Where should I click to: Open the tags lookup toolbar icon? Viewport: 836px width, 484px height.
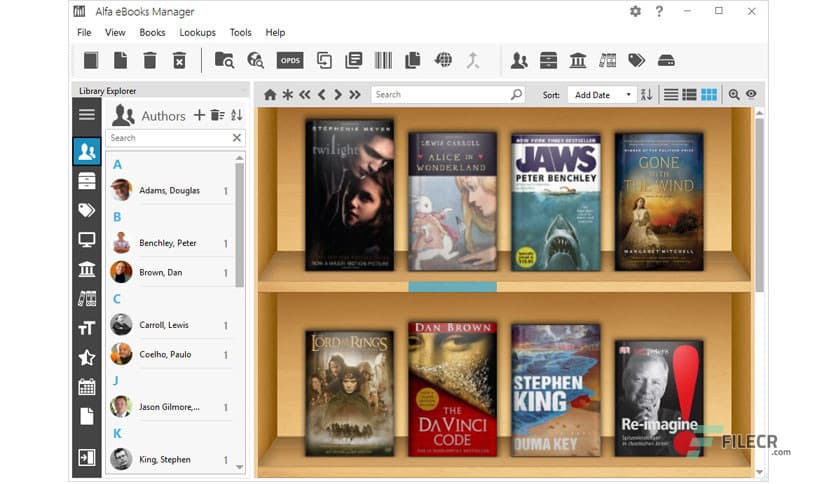(636, 60)
